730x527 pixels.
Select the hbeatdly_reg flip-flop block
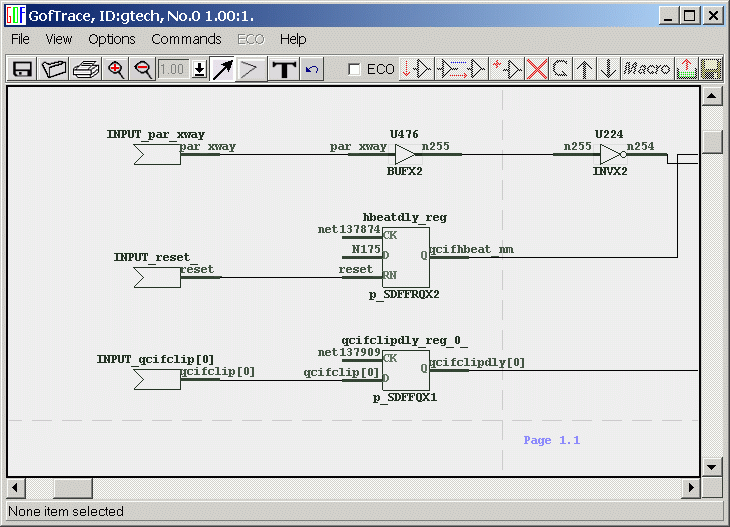[x=405, y=257]
